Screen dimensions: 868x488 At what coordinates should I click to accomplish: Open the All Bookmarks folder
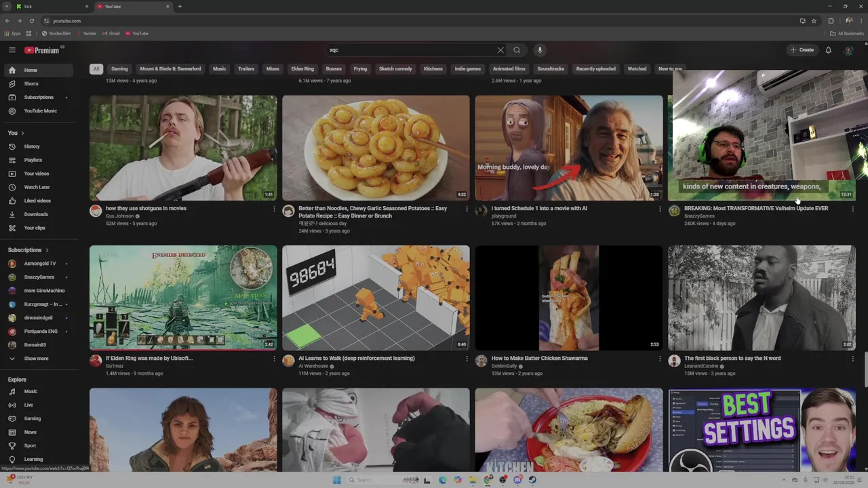pyautogui.click(x=847, y=33)
